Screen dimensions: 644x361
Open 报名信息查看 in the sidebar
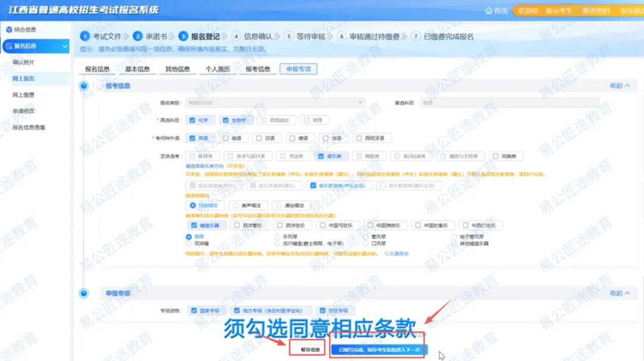click(29, 127)
